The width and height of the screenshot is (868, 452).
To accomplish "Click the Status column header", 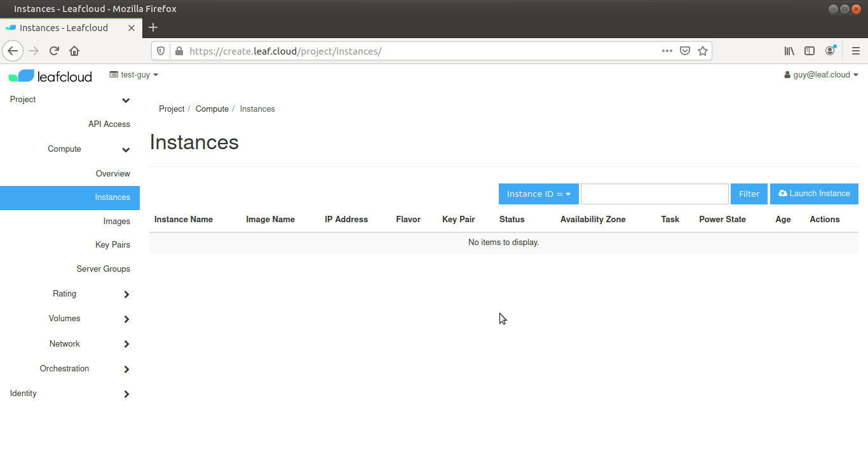I will point(512,220).
